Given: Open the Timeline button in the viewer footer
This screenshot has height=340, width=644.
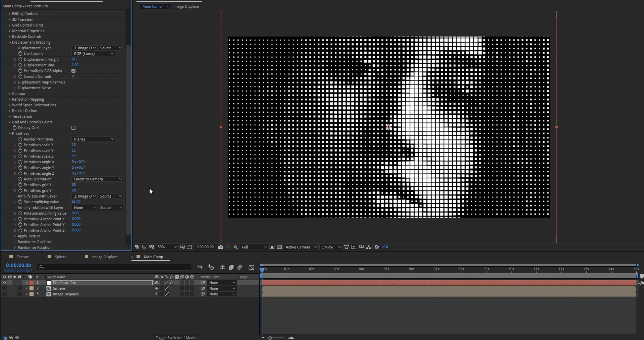Looking at the screenshot, I should (x=361, y=247).
